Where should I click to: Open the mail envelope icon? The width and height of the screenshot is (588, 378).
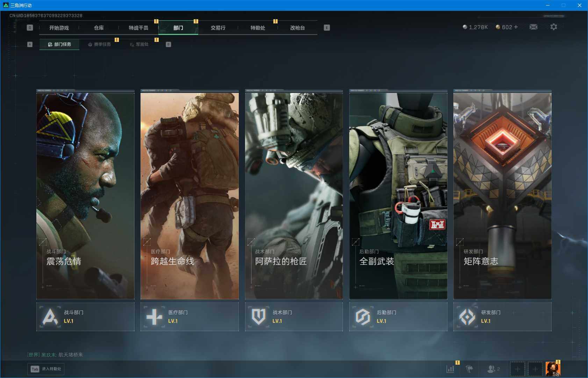[x=533, y=27]
